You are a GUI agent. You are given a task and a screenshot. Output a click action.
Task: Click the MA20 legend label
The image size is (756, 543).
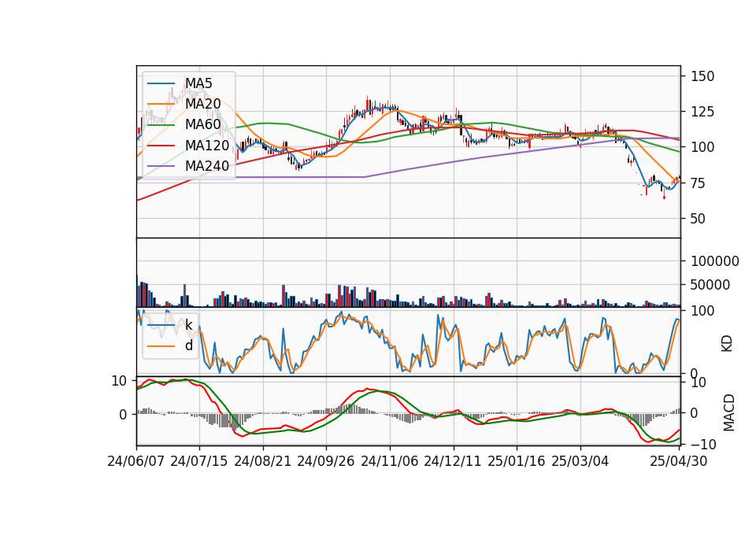pos(203,104)
